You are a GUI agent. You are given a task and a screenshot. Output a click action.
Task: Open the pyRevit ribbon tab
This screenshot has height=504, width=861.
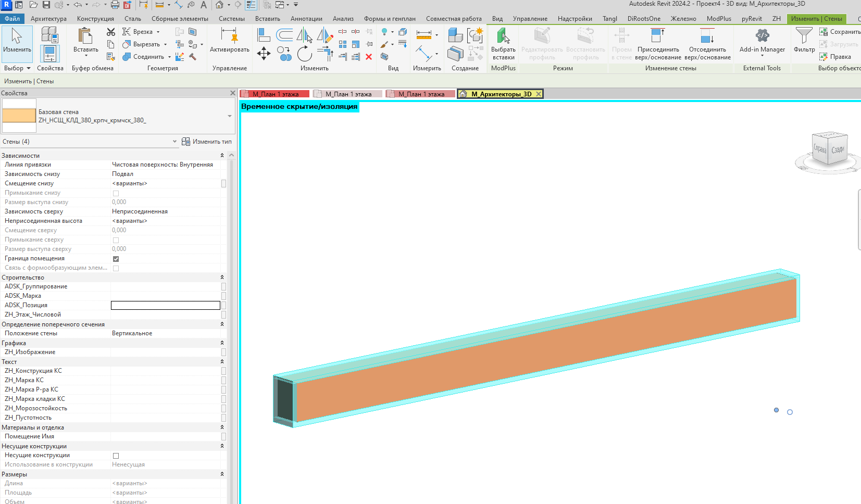point(752,19)
